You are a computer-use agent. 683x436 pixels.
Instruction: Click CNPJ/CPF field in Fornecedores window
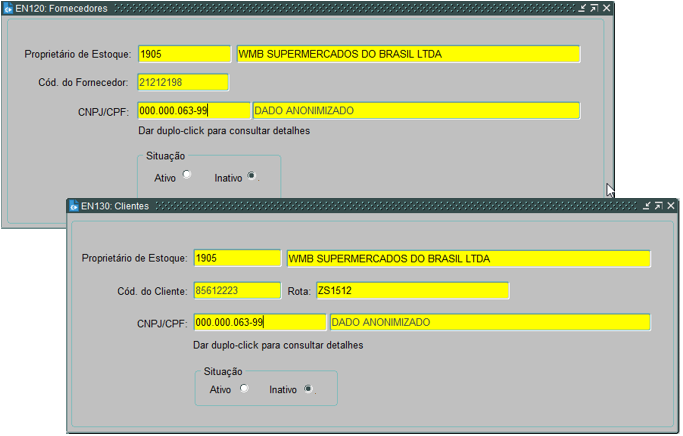194,111
